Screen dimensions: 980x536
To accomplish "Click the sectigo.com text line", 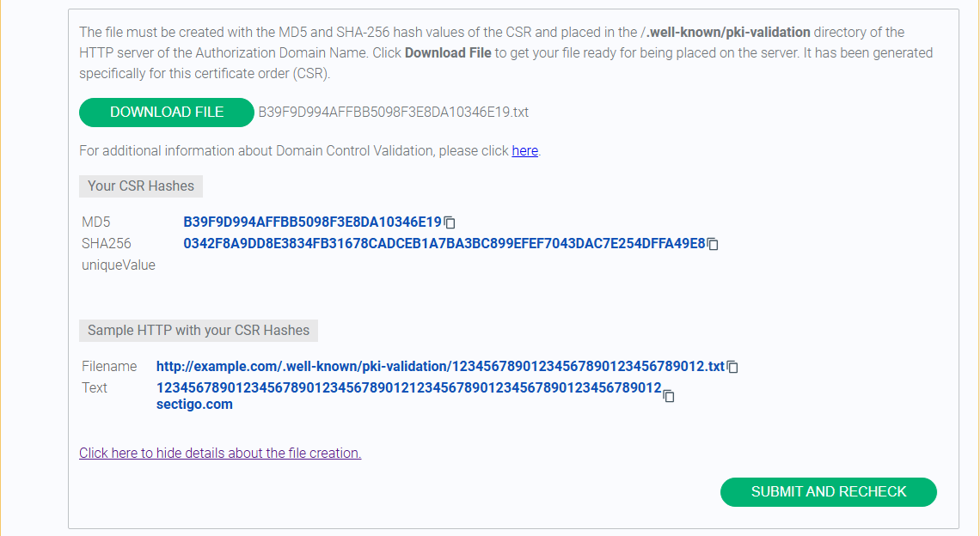I will pyautogui.click(x=194, y=405).
